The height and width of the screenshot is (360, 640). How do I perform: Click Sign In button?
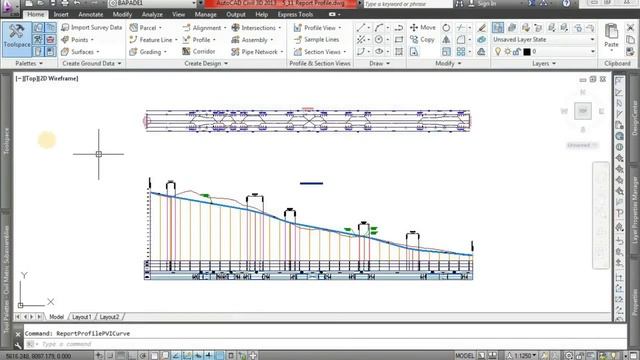(x=487, y=4)
